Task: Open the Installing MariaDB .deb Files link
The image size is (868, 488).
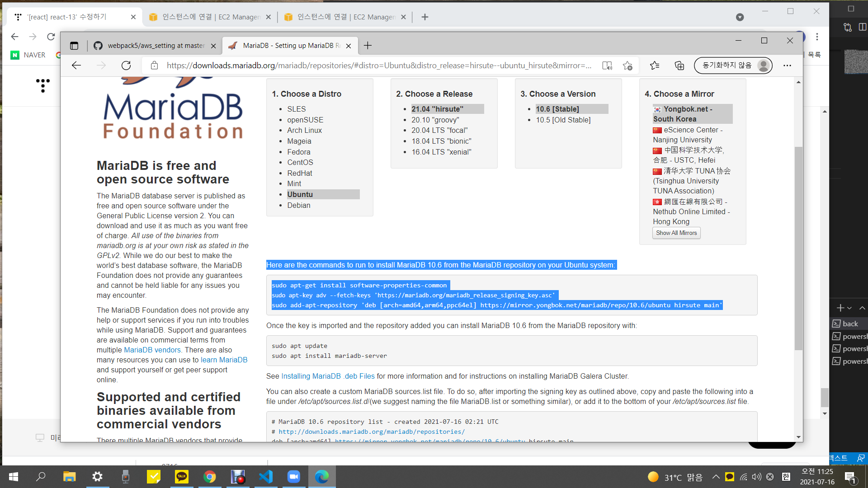Action: (x=328, y=376)
